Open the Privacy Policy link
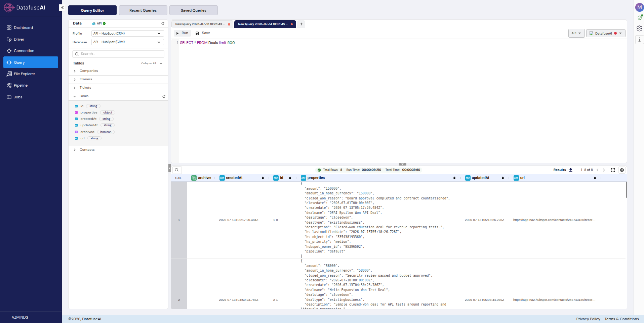This screenshot has height=323, width=644. [588, 319]
